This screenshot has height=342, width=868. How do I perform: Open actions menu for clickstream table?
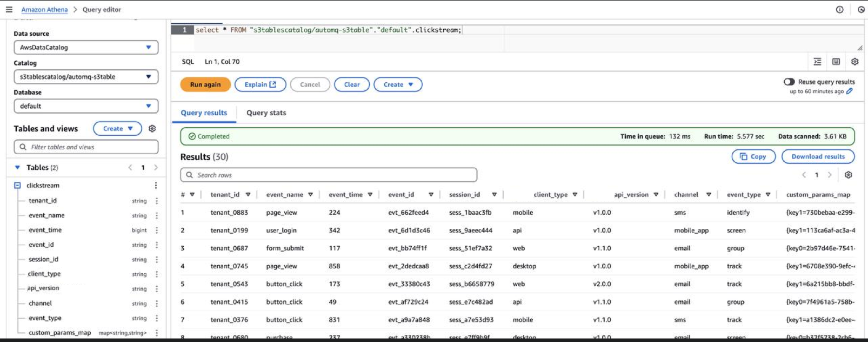pyautogui.click(x=156, y=186)
